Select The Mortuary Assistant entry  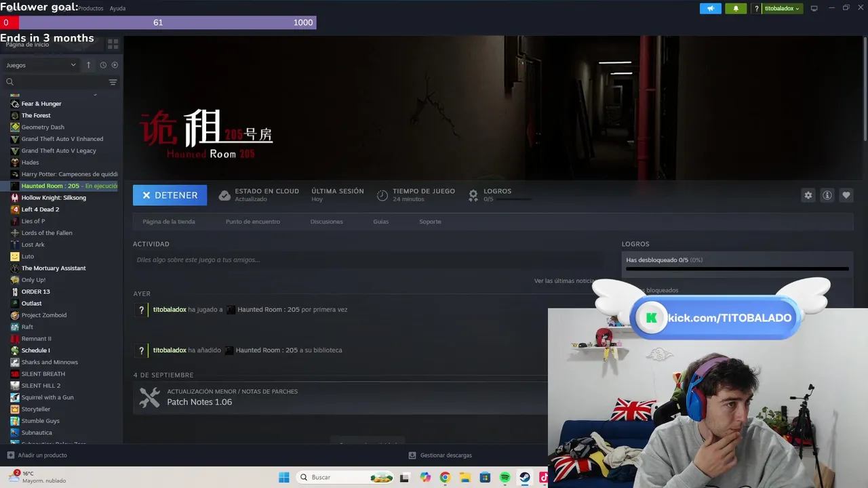click(x=54, y=268)
